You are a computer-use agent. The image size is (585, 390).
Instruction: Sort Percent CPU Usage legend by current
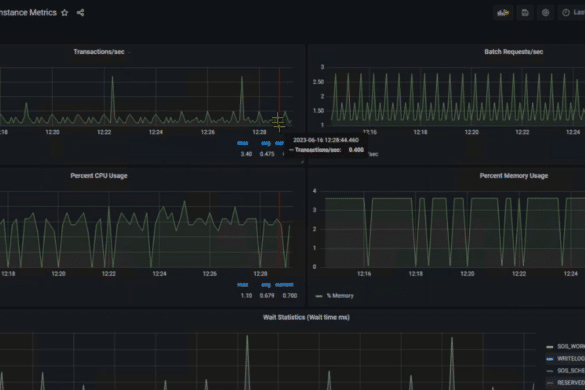point(284,285)
